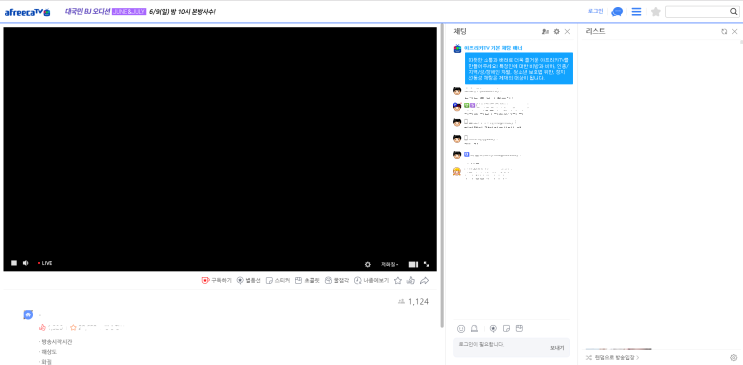Click the 보내기 send button

tap(557, 348)
